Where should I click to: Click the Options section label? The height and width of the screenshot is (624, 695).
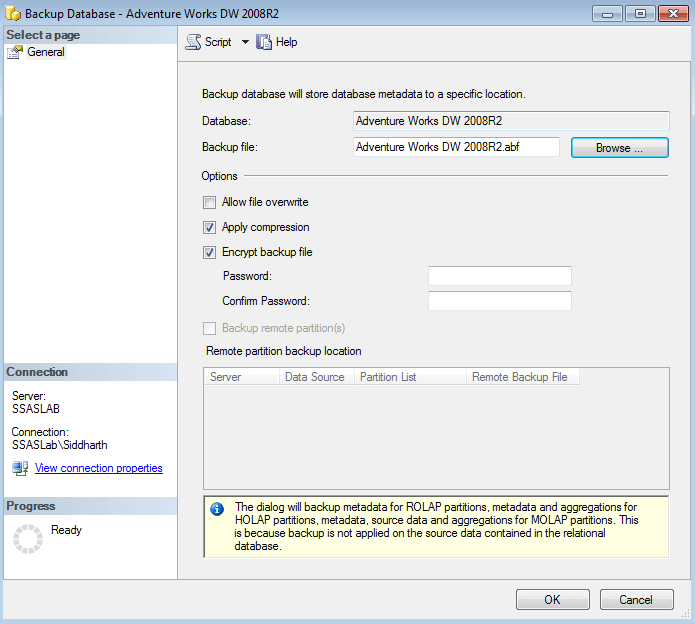219,176
